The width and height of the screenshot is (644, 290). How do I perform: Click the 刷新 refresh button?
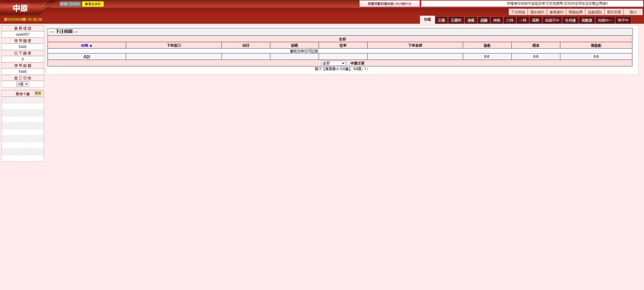38,94
